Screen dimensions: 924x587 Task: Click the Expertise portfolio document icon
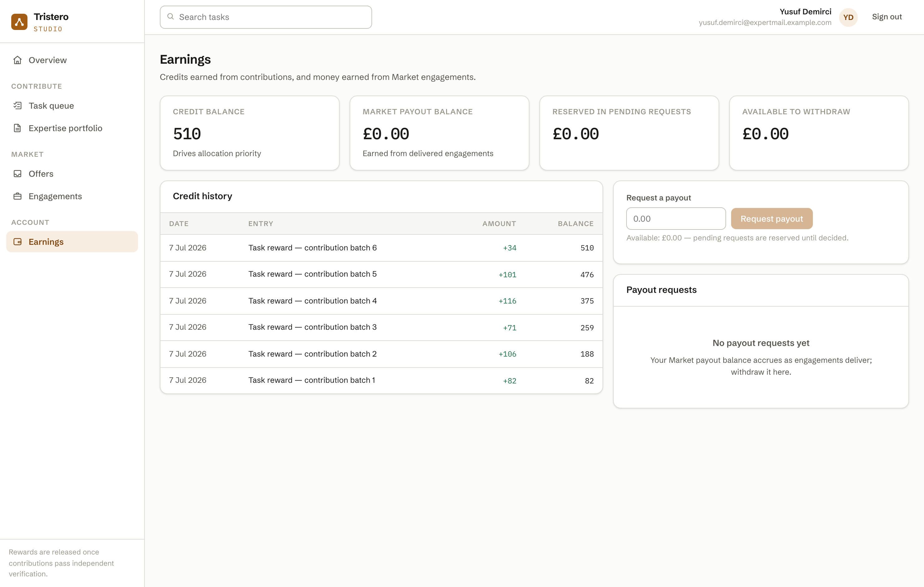pyautogui.click(x=17, y=128)
